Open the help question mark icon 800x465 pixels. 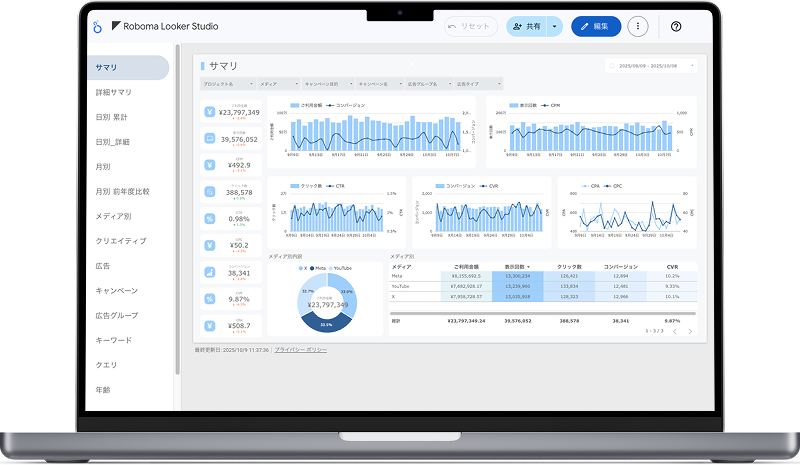tap(676, 27)
